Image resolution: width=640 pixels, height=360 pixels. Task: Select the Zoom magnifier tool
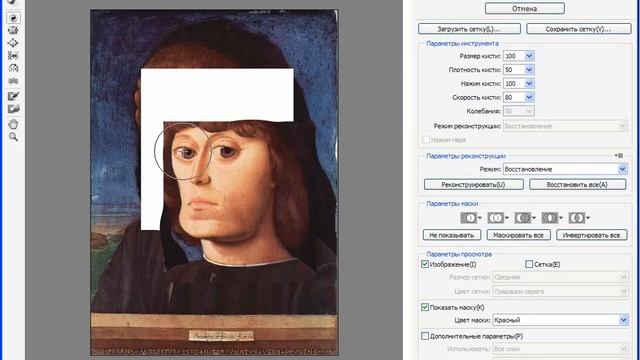coord(13,137)
